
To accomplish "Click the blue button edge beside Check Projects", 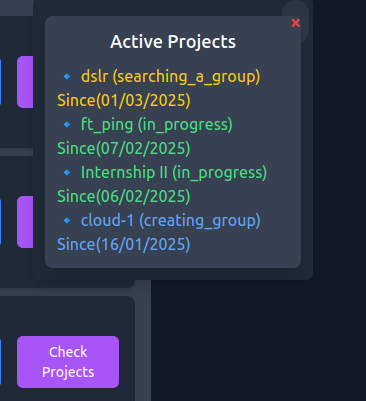I will 0,362.
